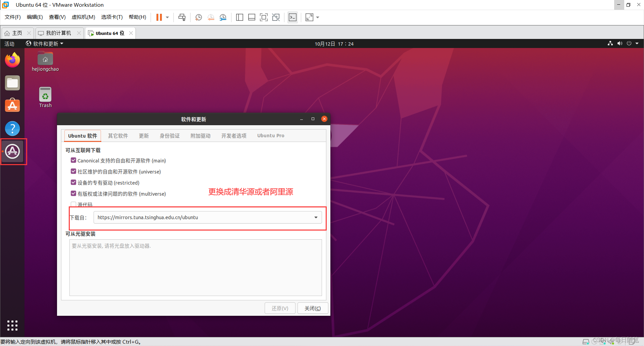Screen dimensions: 644x346
Task: Enable the 源代码 checkbox
Action: [73, 204]
